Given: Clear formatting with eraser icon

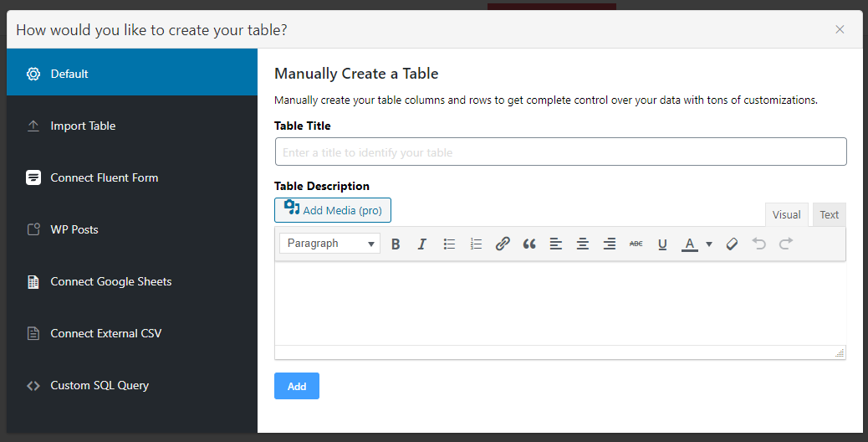Looking at the screenshot, I should (x=732, y=244).
